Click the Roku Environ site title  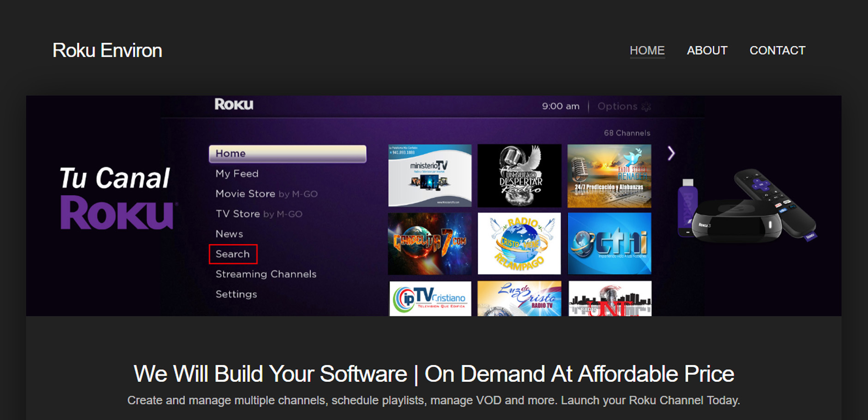tap(107, 50)
